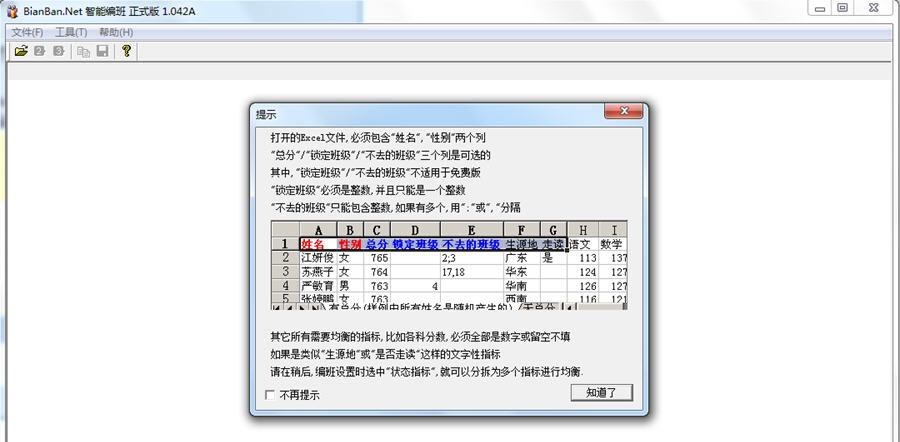The width and height of the screenshot is (900, 442).
Task: Click the 知道了 button
Action: [602, 393]
